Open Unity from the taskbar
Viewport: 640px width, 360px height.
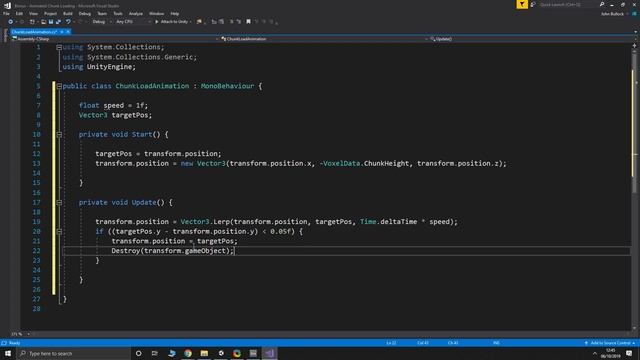coord(221,353)
